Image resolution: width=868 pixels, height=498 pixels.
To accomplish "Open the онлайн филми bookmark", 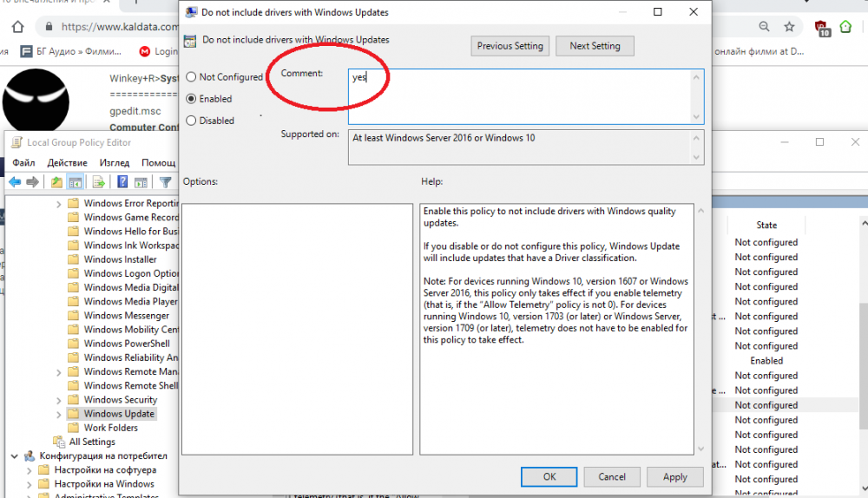I will click(759, 51).
